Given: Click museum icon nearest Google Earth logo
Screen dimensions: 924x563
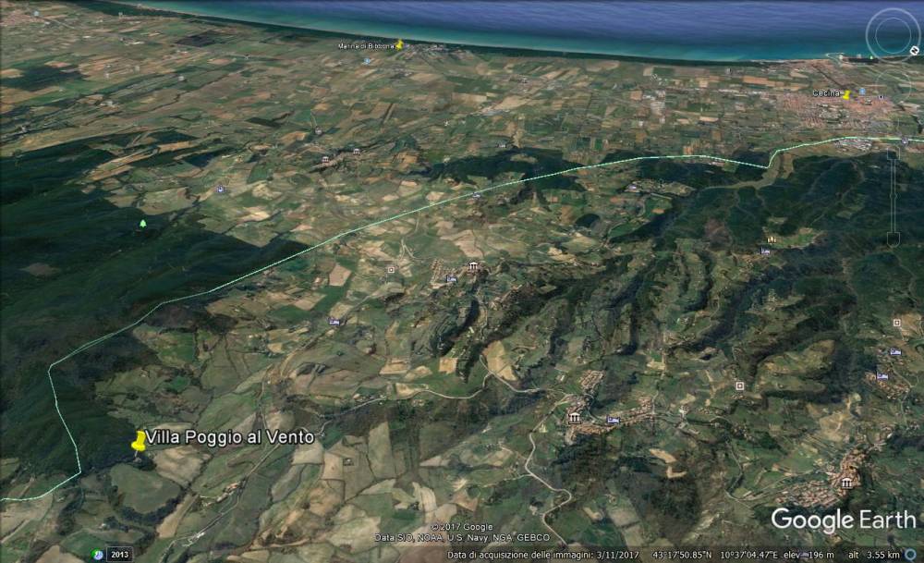Looking at the screenshot, I should pyautogui.click(x=846, y=482).
